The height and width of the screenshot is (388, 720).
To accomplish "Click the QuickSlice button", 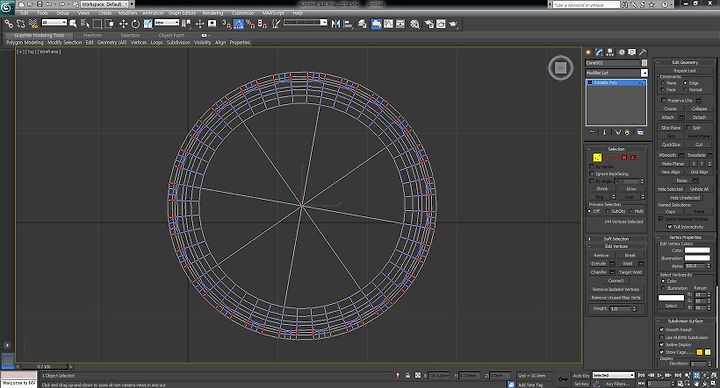I will (670, 145).
